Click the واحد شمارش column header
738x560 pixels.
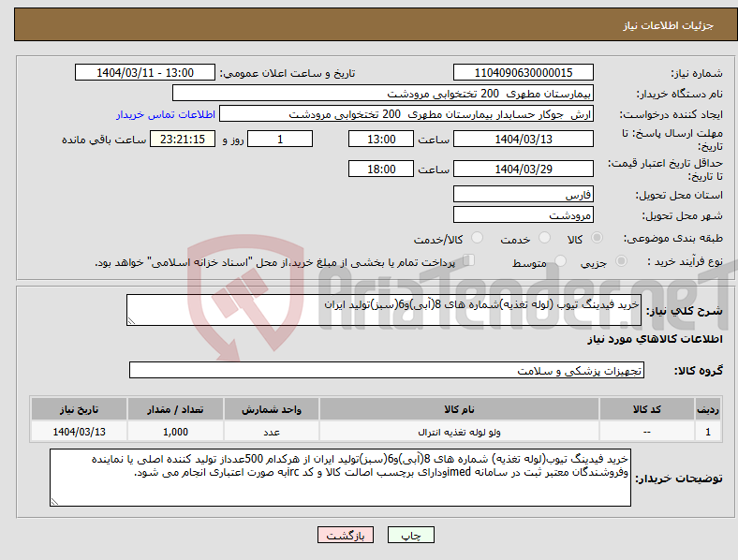[272, 409]
